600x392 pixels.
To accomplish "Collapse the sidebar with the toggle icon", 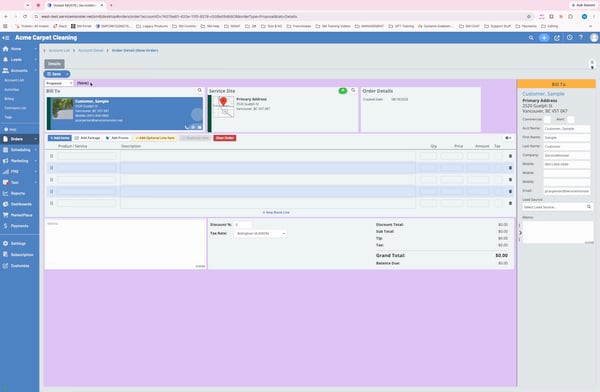I will tap(6, 38).
